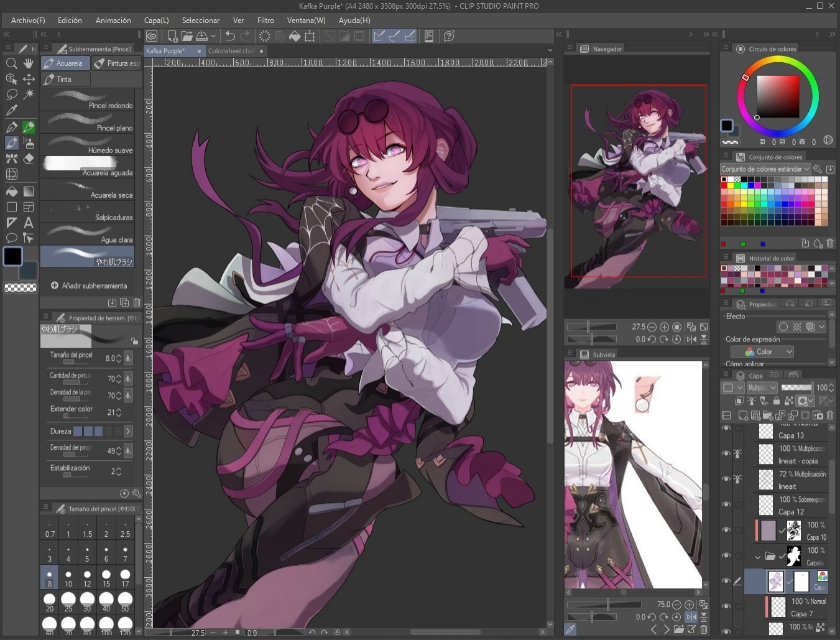Image resolution: width=840 pixels, height=640 pixels.
Task: Adjust the layer opacity slider
Action: [796, 387]
